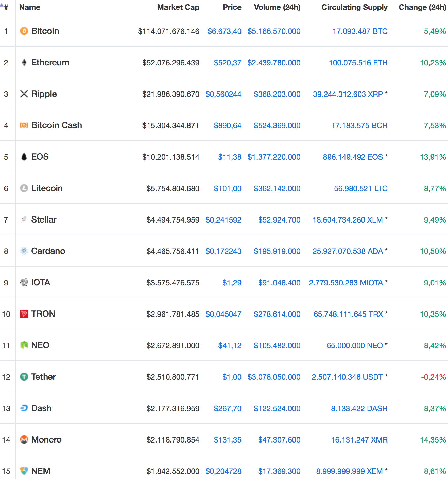Open the Bitcoin Cash name link
The height and width of the screenshot is (479, 448).
click(x=57, y=125)
